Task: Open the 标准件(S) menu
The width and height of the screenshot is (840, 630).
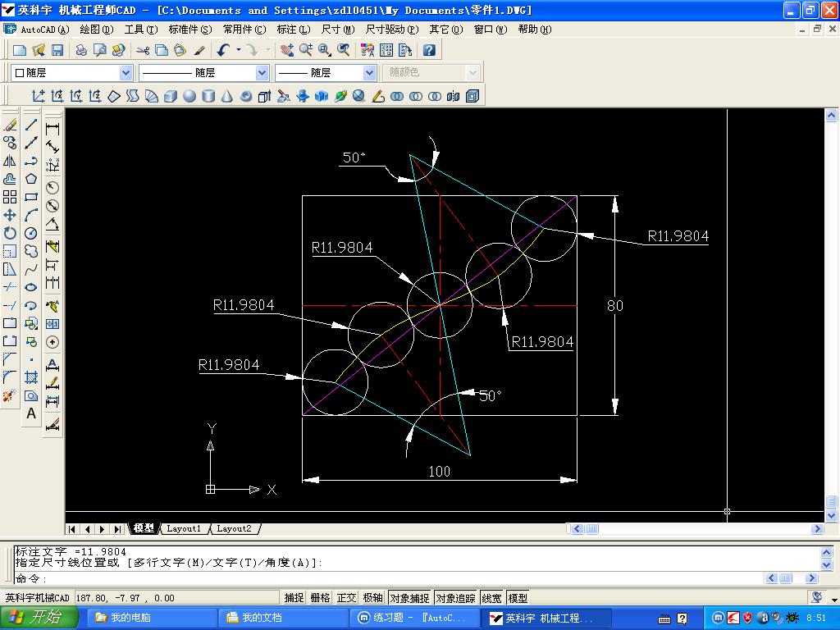Action: coord(190,30)
